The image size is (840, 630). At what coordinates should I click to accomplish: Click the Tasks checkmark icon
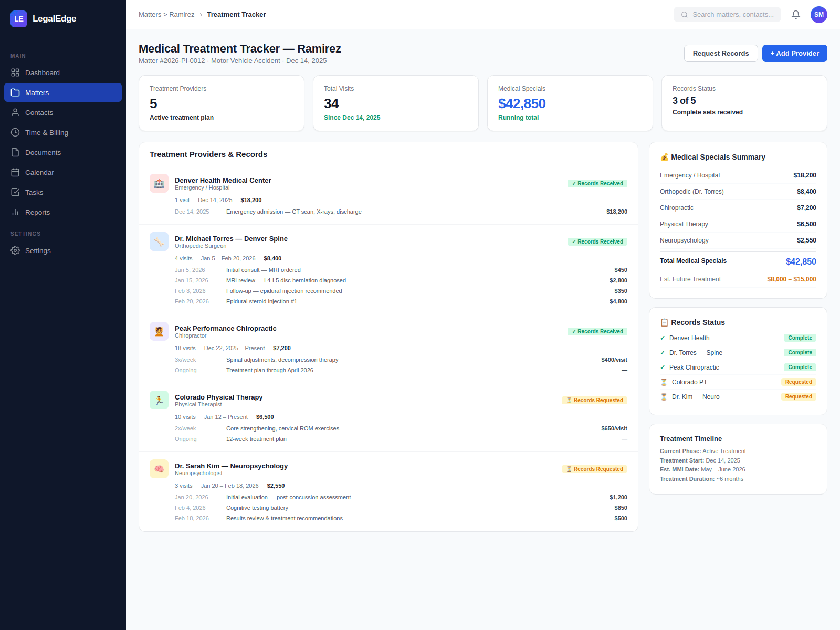coord(15,192)
